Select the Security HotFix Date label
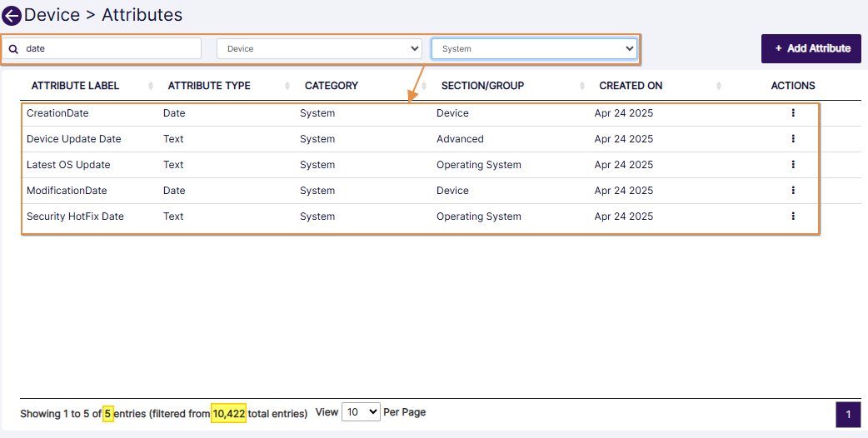868x438 pixels. (75, 217)
